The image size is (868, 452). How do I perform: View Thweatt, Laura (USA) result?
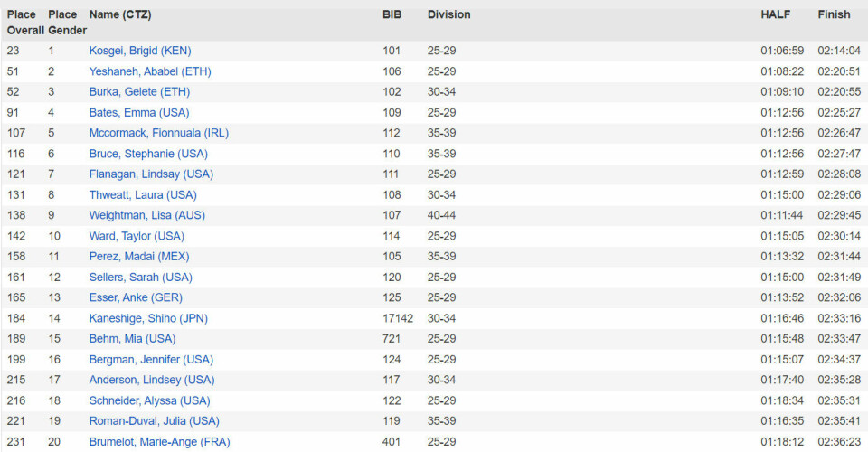point(145,195)
